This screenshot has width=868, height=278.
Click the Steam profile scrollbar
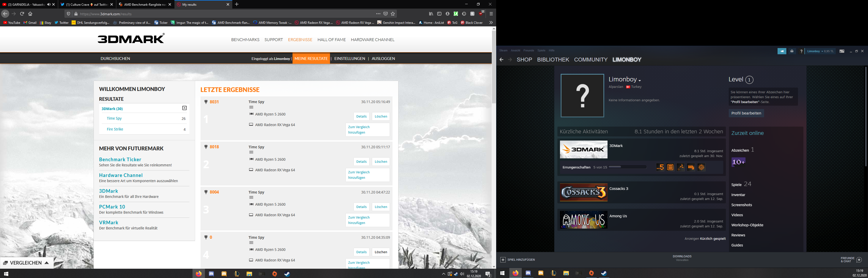click(x=866, y=116)
